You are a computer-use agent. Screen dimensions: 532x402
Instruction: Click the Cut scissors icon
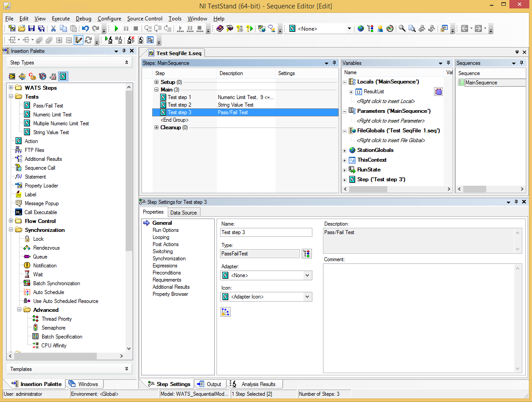click(x=54, y=28)
